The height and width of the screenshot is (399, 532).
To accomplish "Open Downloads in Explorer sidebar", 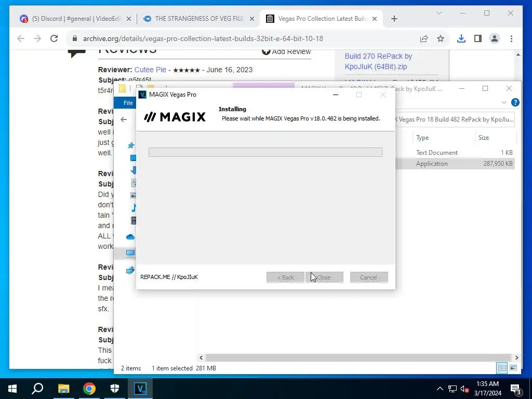I will 134,170.
